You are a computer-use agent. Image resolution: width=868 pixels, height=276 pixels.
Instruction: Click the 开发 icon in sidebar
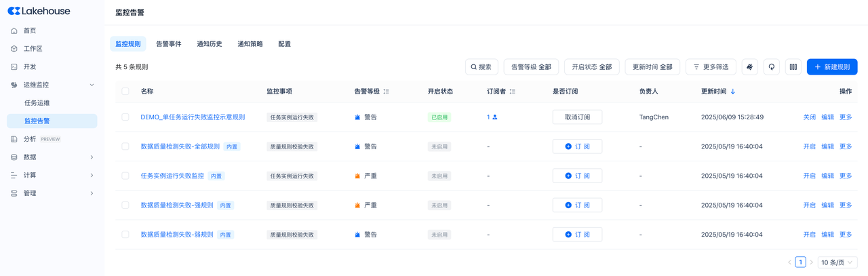coord(14,67)
